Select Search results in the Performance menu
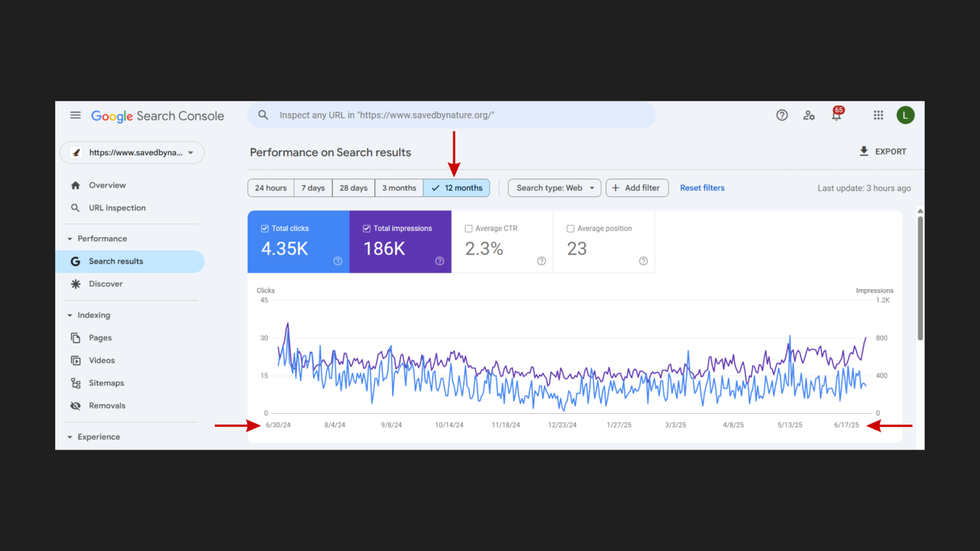This screenshot has width=980, height=551. click(115, 261)
